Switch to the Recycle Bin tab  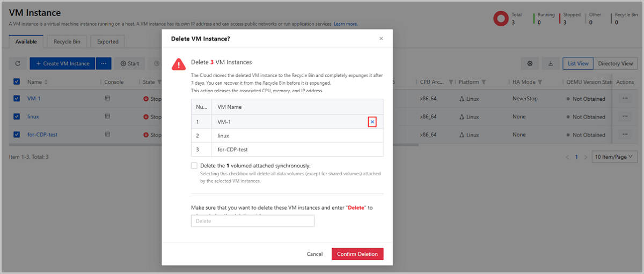click(x=67, y=41)
